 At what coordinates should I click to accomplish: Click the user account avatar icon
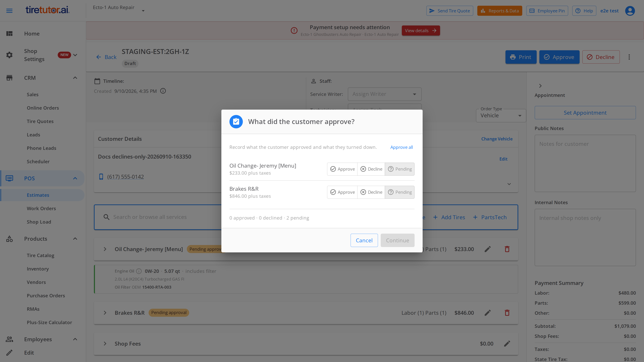click(630, 11)
